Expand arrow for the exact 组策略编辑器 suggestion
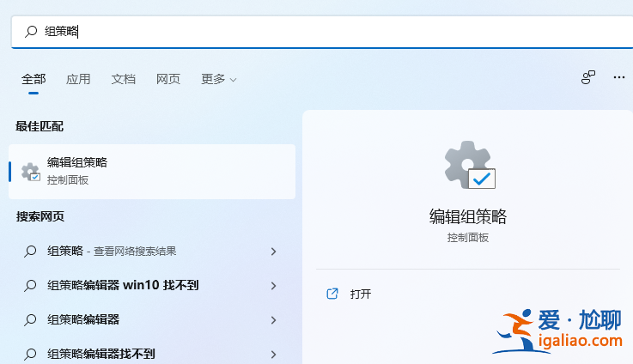This screenshot has height=364, width=633. click(274, 320)
